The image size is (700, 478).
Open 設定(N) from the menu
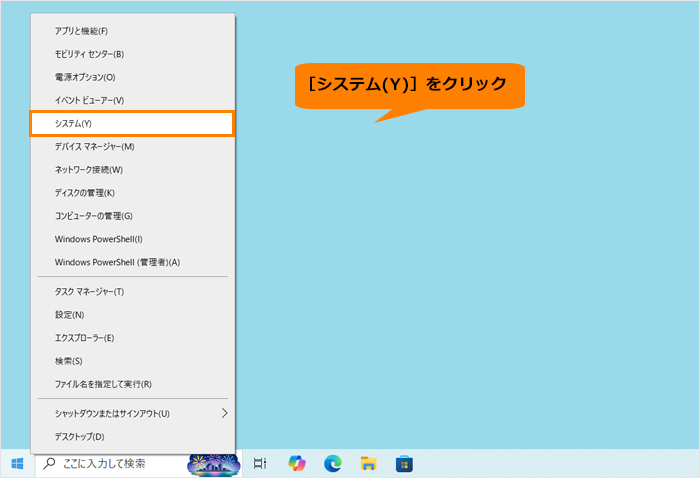pos(133,315)
